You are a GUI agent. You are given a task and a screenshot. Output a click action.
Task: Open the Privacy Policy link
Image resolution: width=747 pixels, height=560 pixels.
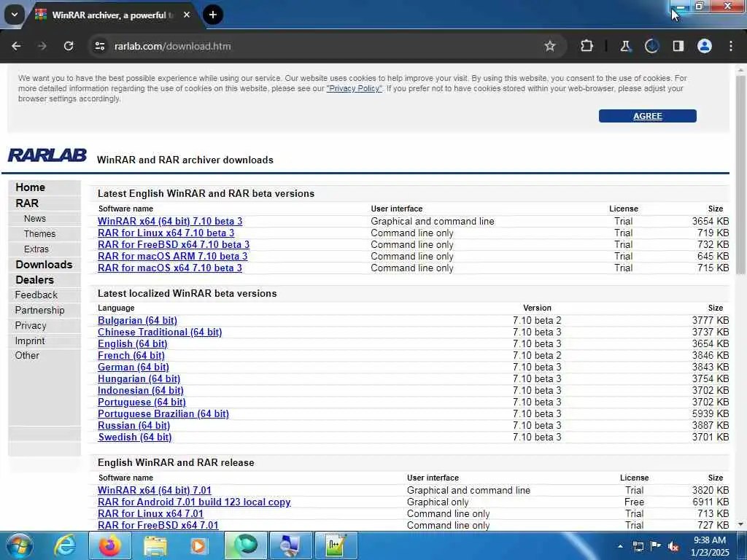click(354, 88)
